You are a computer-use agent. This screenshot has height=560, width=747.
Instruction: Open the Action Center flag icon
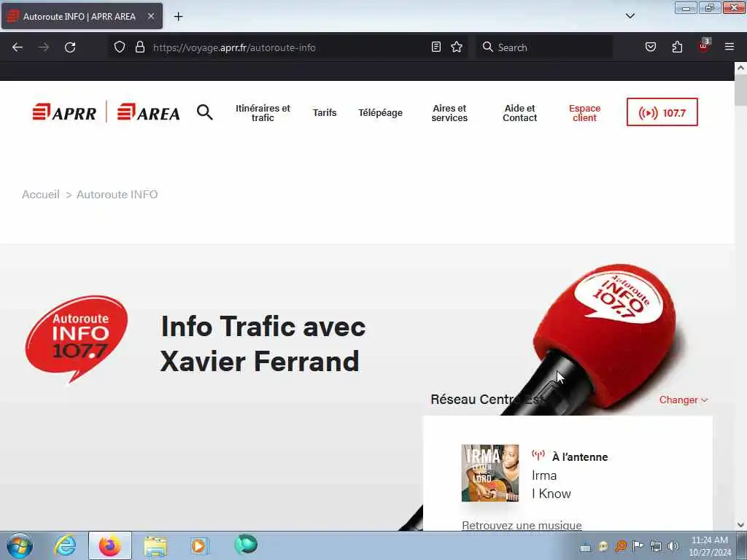click(x=638, y=547)
